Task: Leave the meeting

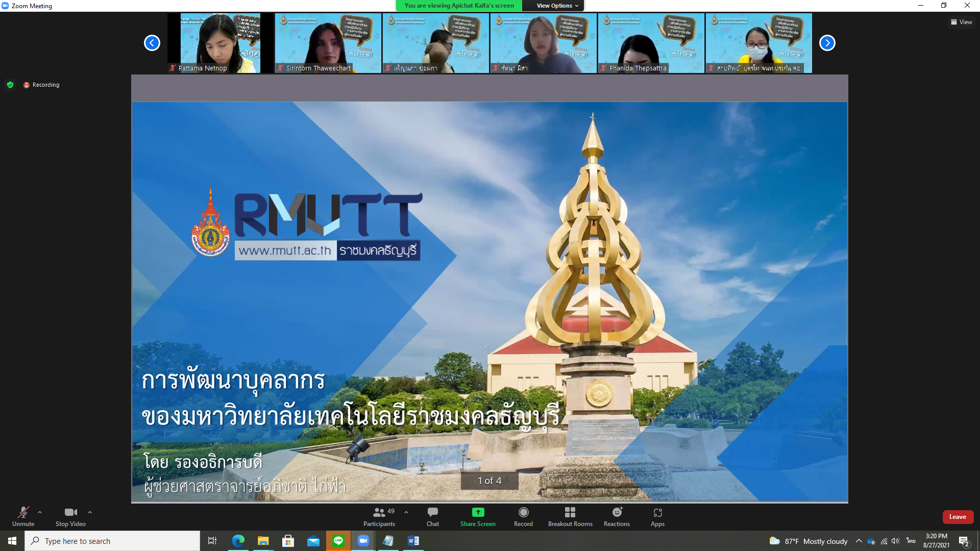Action: pyautogui.click(x=958, y=517)
